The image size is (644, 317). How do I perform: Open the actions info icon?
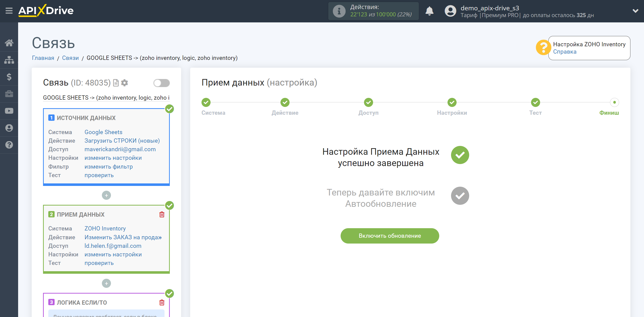tap(339, 11)
